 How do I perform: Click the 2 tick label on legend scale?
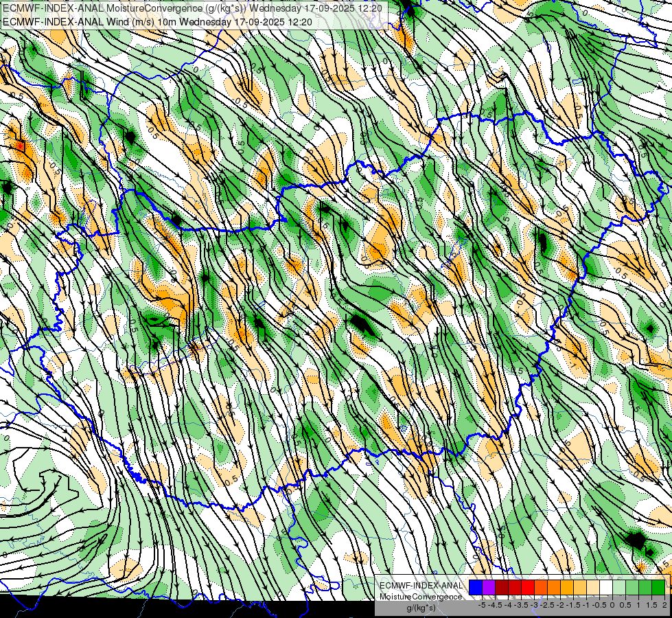coord(664,606)
